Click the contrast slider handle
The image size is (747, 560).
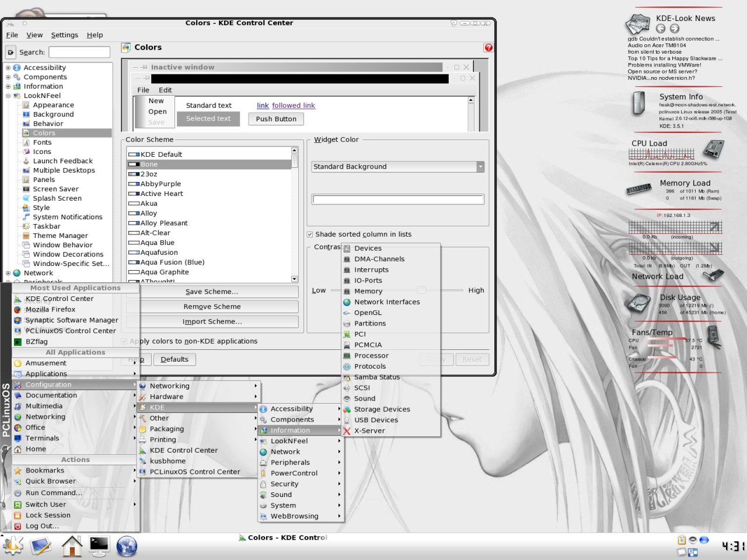(421, 290)
